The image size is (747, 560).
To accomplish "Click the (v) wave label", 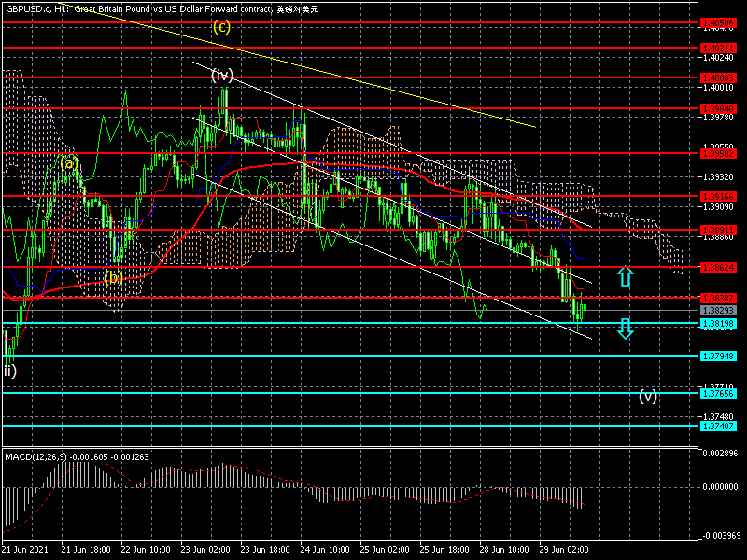I will click(648, 396).
